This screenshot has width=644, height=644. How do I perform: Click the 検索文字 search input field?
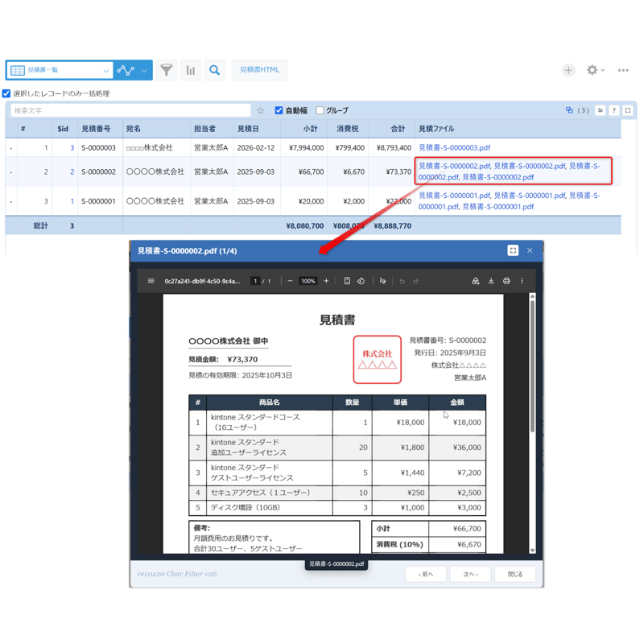(x=130, y=110)
